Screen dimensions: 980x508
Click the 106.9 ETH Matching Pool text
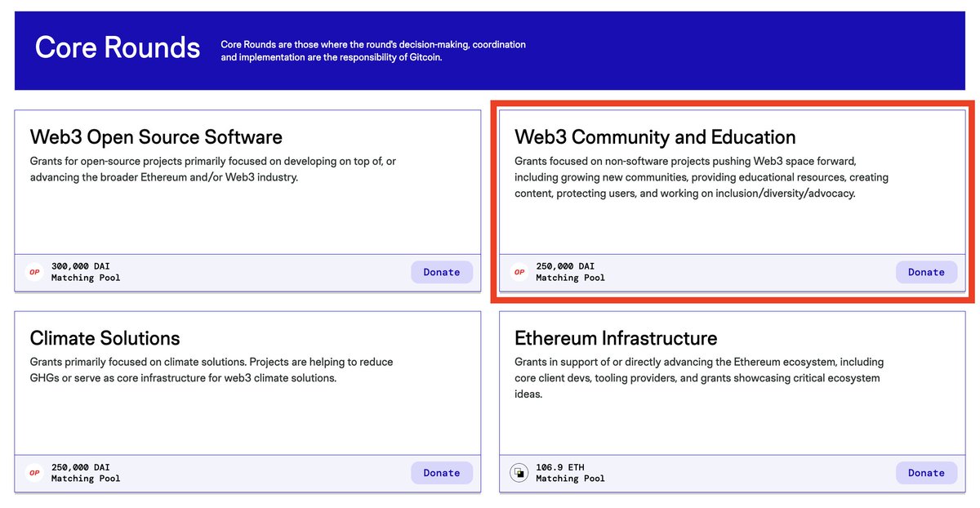point(570,473)
